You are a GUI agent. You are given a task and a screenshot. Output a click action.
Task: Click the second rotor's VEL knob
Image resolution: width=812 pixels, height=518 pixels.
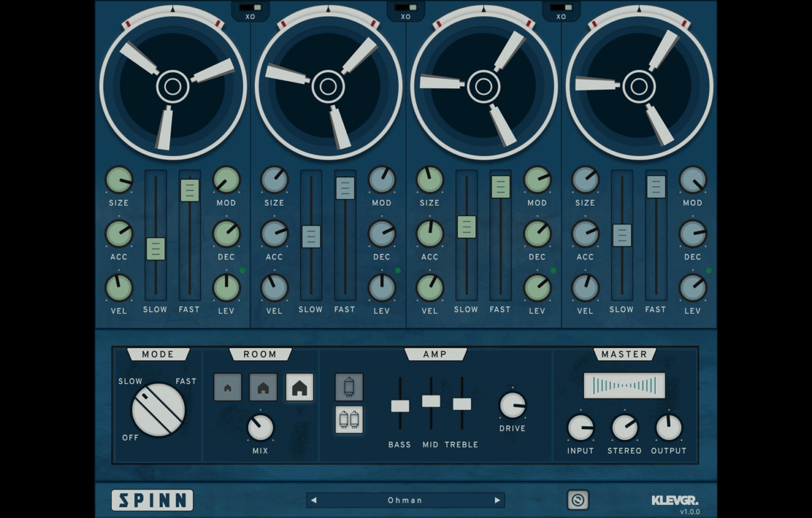tap(274, 288)
